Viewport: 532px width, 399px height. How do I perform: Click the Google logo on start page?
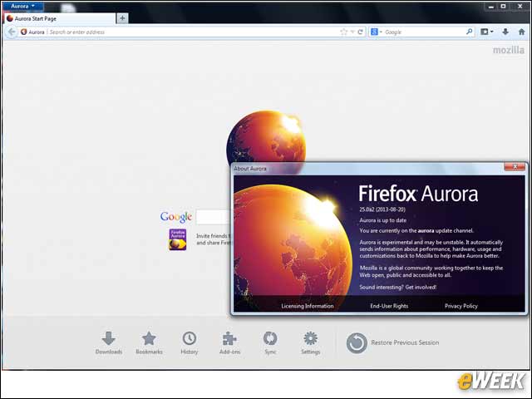(x=176, y=216)
